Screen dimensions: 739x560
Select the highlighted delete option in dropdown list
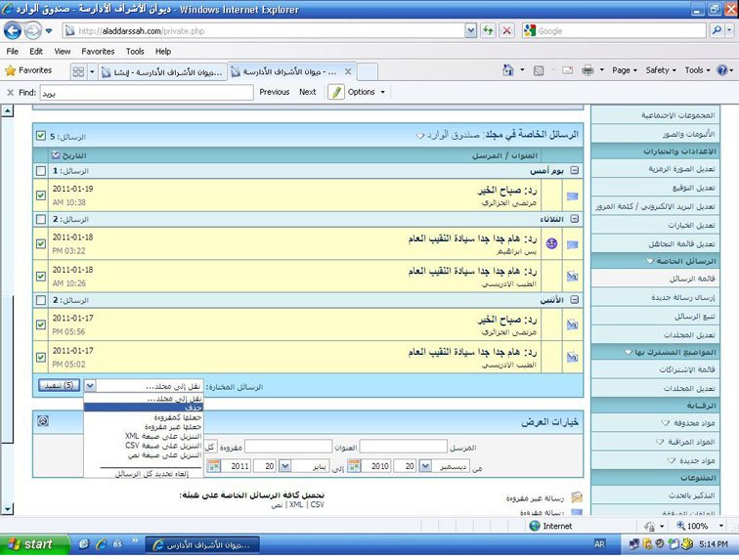point(144,408)
